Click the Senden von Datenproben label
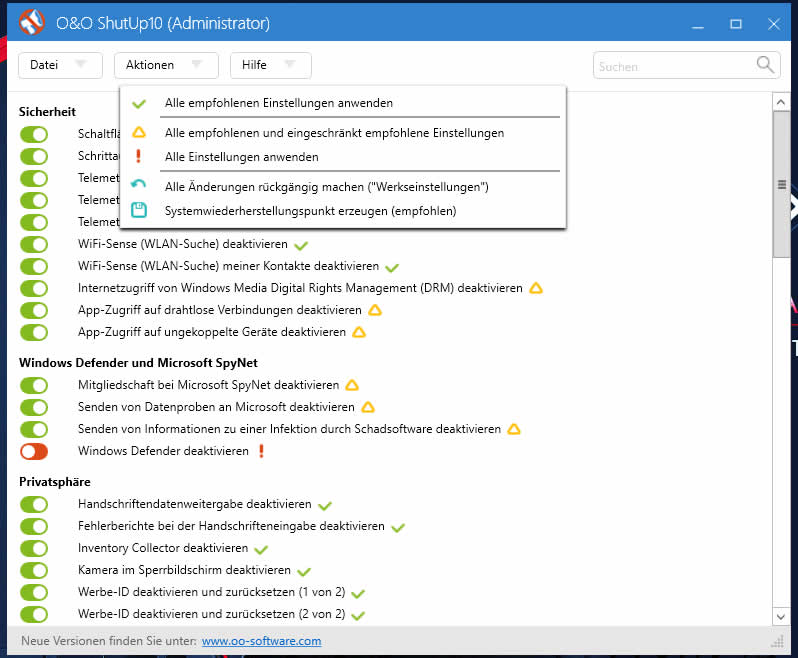This screenshot has height=658, width=798. pos(216,407)
